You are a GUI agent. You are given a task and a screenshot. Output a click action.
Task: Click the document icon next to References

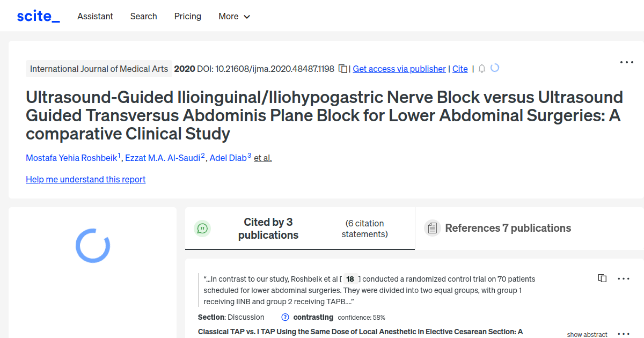[433, 228]
